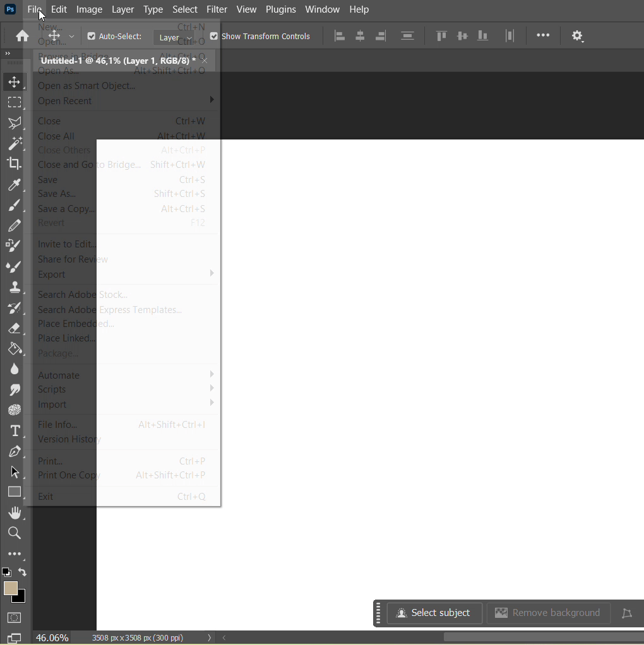Click the contextual task bar grip handle
Viewport: 644px width, 645px height.
[378, 613]
